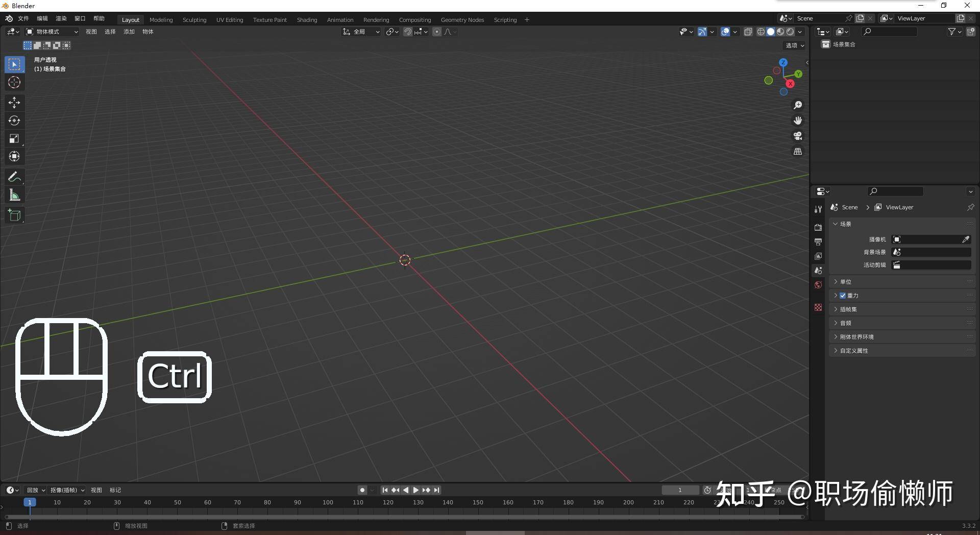Image resolution: width=980 pixels, height=535 pixels.
Task: Jump to the last frame
Action: [x=437, y=490]
